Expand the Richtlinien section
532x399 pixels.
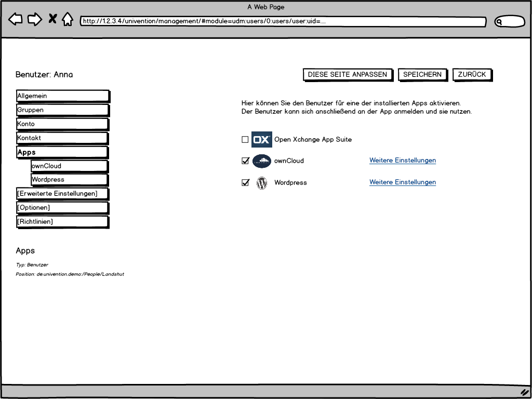click(62, 222)
